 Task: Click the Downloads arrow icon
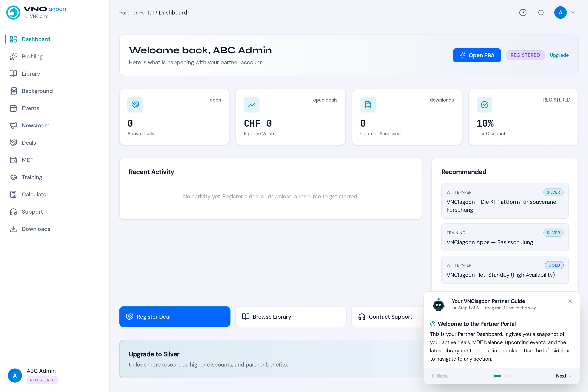[x=13, y=229]
